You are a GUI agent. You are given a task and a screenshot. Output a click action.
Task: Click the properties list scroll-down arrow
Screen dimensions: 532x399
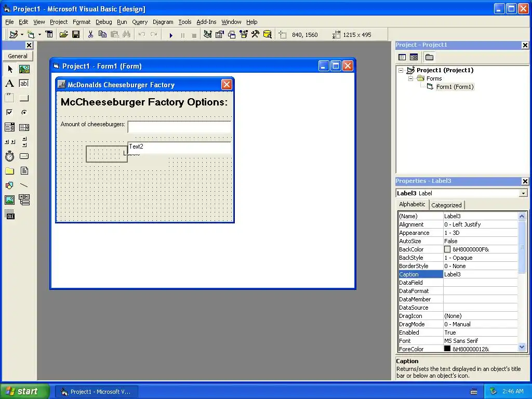point(522,347)
